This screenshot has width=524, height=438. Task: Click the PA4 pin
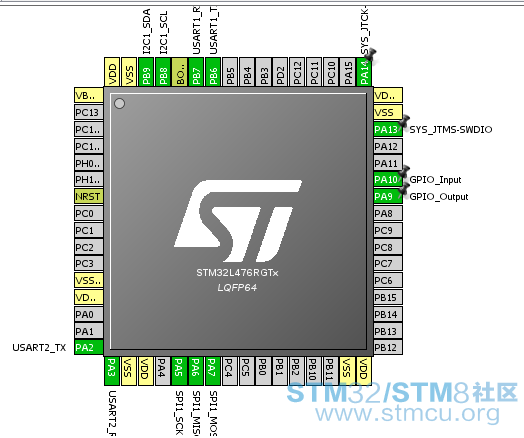click(x=162, y=371)
